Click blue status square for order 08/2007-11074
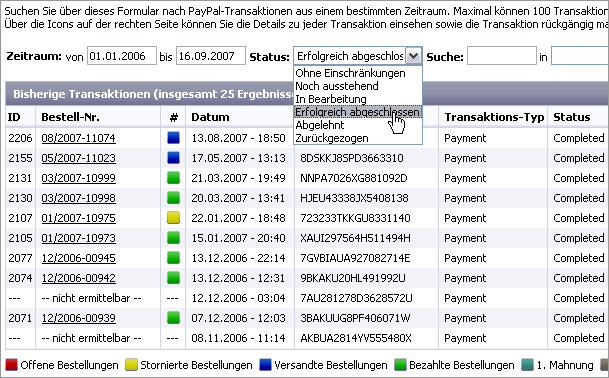Viewport: 609px width, 378px height. (173, 138)
